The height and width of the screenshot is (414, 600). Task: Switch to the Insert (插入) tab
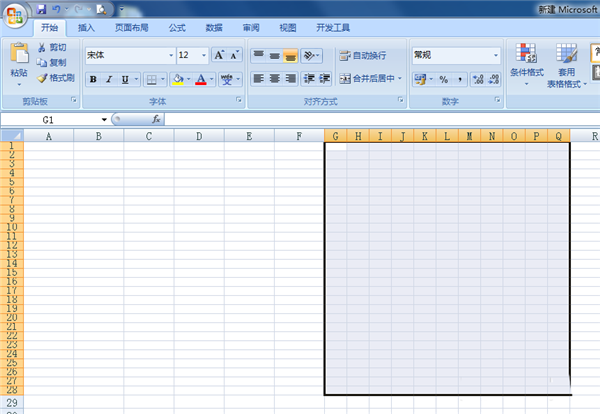pos(87,28)
